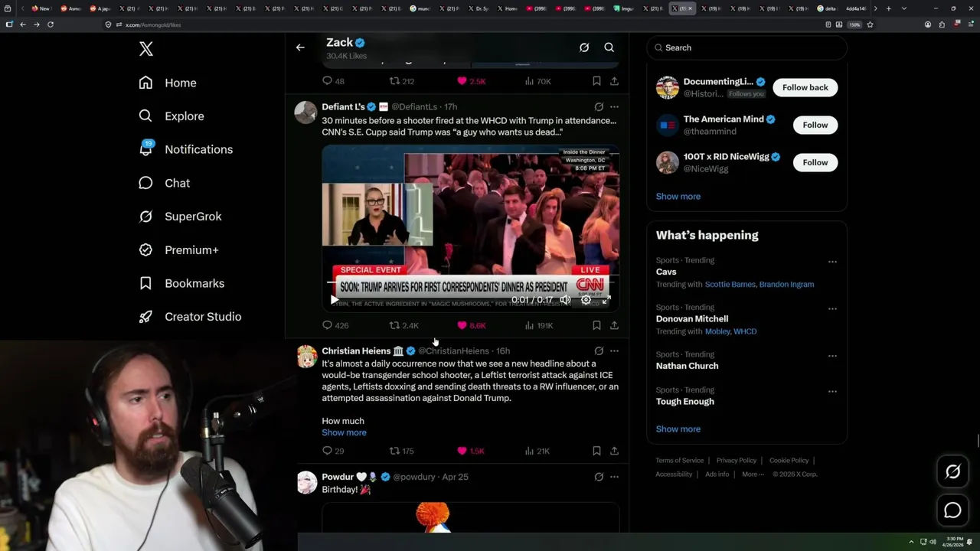Screen dimensions: 980x551
Task: Reply to Christian Heiens post (29)
Action: [333, 451]
